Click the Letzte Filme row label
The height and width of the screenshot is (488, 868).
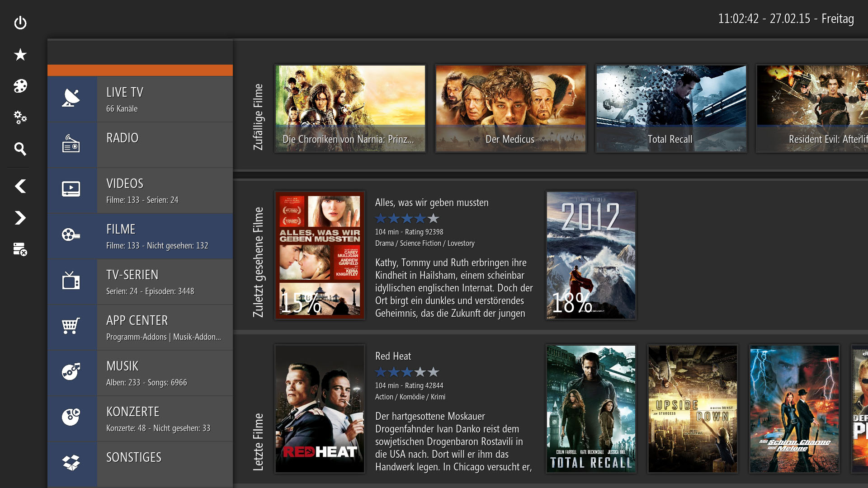pyautogui.click(x=258, y=442)
